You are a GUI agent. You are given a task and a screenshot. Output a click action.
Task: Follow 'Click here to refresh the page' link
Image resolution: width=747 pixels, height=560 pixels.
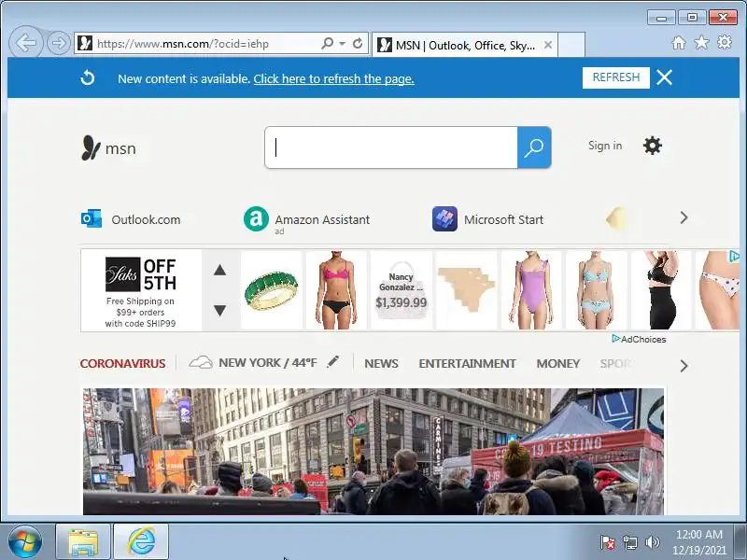[333, 78]
